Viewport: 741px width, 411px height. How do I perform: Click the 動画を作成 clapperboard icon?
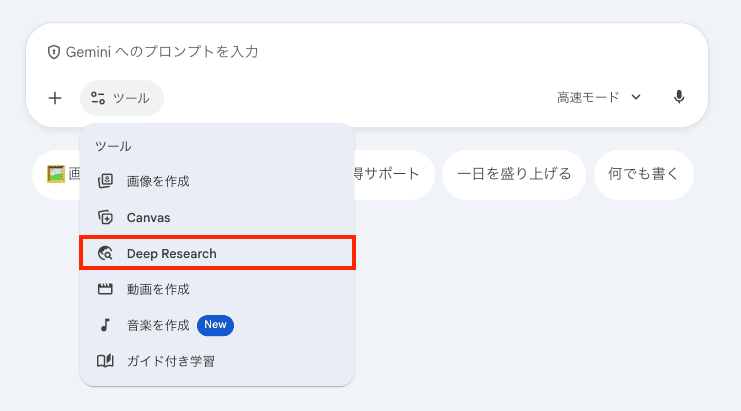pos(105,289)
